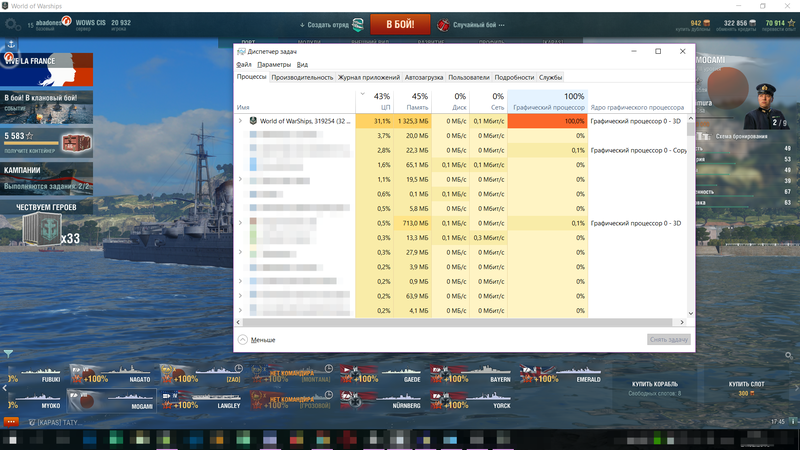Switch to the Журнал приложений tab
This screenshot has height=450, width=800.
click(x=369, y=78)
